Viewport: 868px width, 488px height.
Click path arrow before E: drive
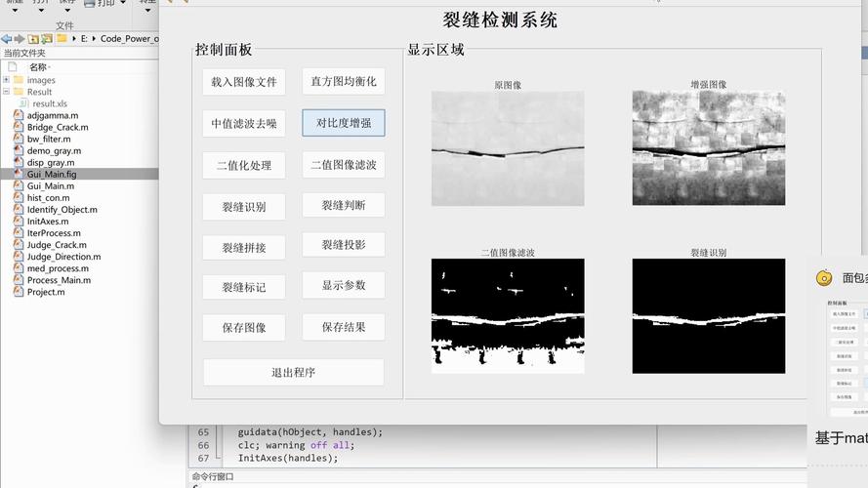tap(73, 39)
